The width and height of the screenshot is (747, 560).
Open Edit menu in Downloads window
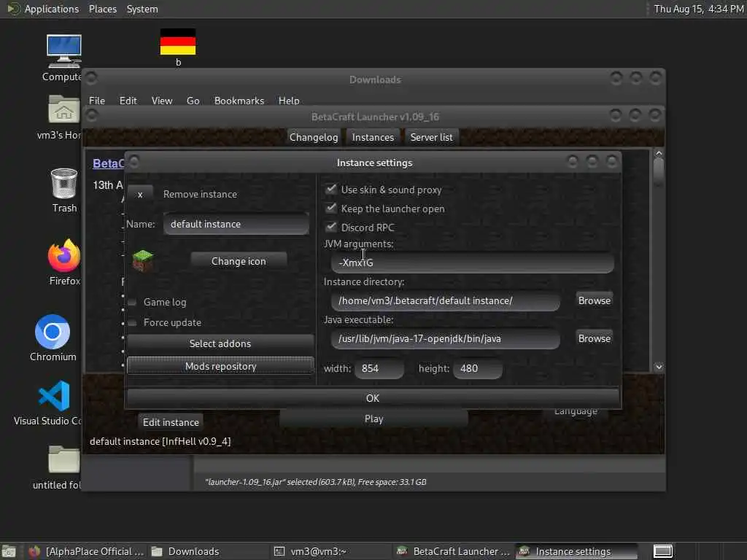128,101
